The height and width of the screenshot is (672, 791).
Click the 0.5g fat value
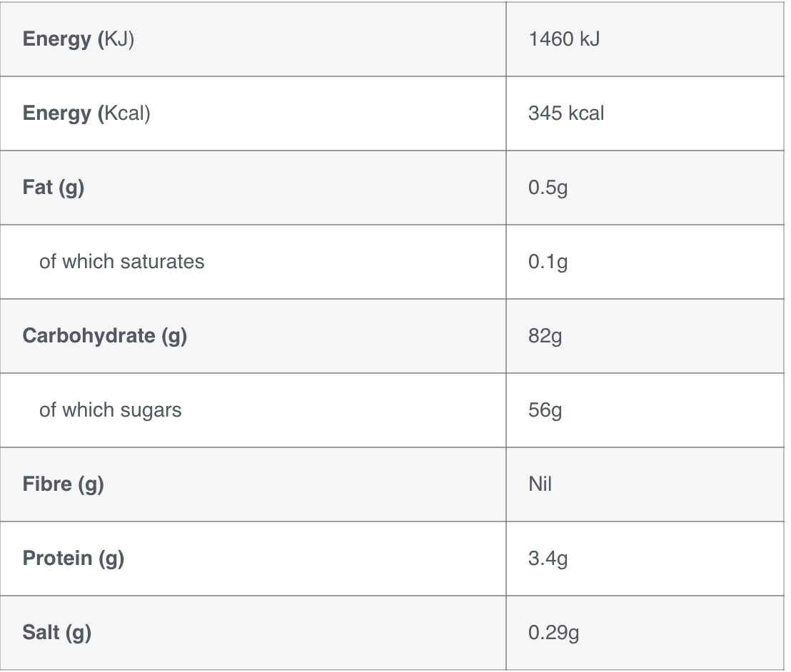click(x=548, y=188)
